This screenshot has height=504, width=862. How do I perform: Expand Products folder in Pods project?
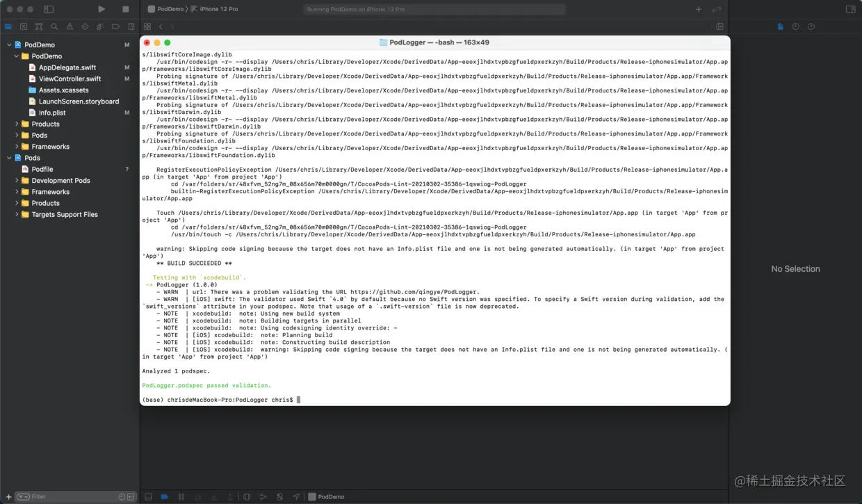[x=17, y=203]
